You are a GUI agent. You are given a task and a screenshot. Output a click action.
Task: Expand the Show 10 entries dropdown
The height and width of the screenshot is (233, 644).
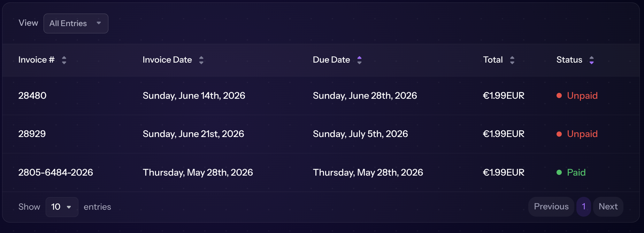coord(62,207)
